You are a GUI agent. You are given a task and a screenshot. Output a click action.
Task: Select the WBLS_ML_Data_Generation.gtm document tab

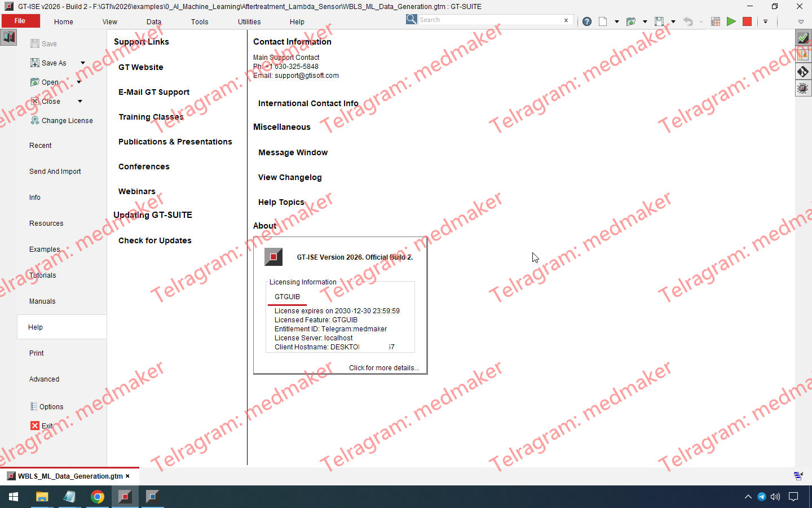tap(69, 476)
